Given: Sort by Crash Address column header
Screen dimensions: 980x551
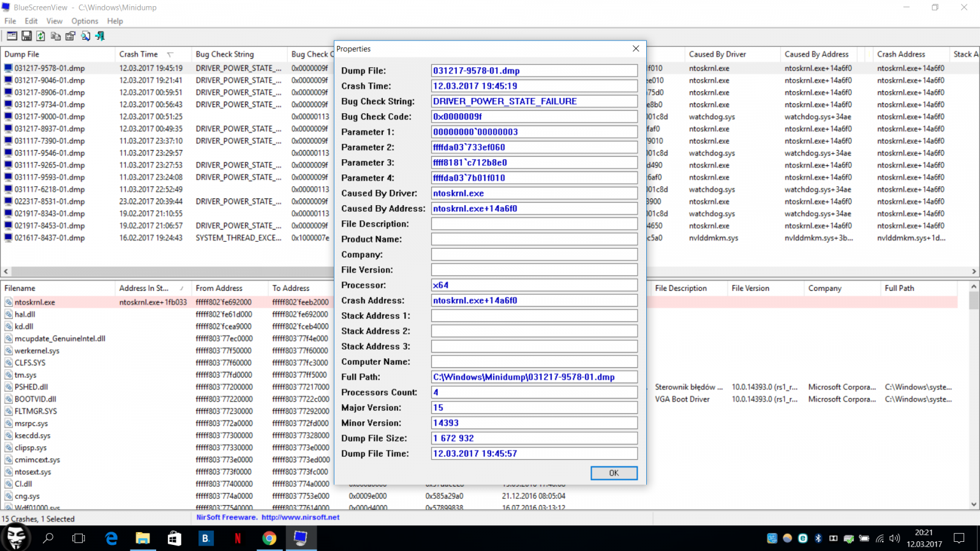Looking at the screenshot, I should pyautogui.click(x=911, y=54).
